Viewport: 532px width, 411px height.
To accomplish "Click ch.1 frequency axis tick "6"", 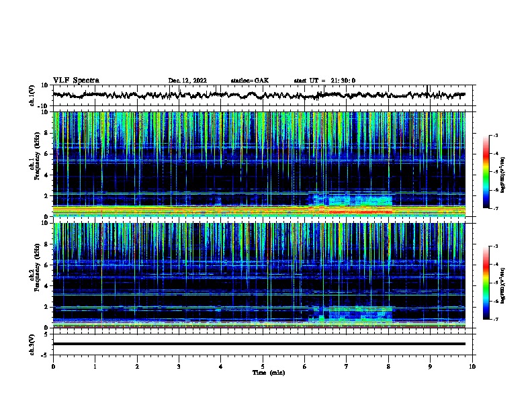I will (x=46, y=154).
